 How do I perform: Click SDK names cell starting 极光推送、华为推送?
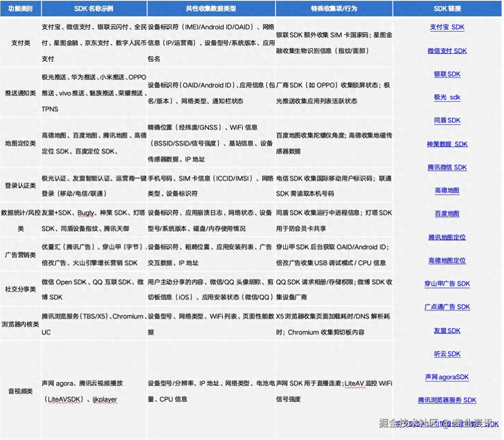(x=94, y=93)
